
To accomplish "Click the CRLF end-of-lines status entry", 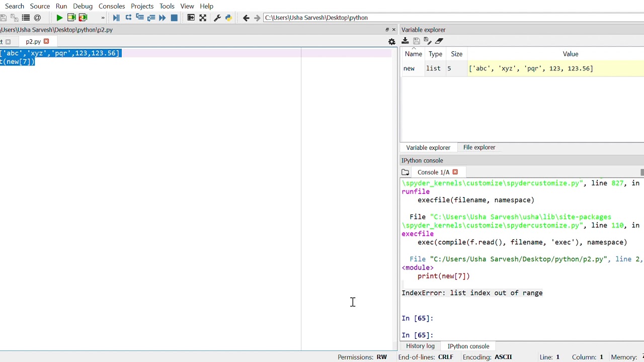I will pos(445,357).
